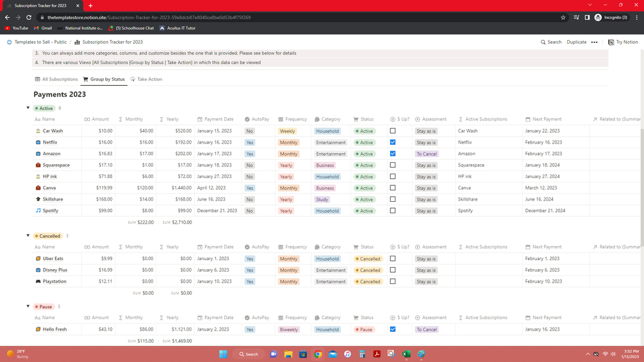The height and width of the screenshot is (362, 644).
Task: Show hidden system tray icons chevron
Action: click(588, 354)
